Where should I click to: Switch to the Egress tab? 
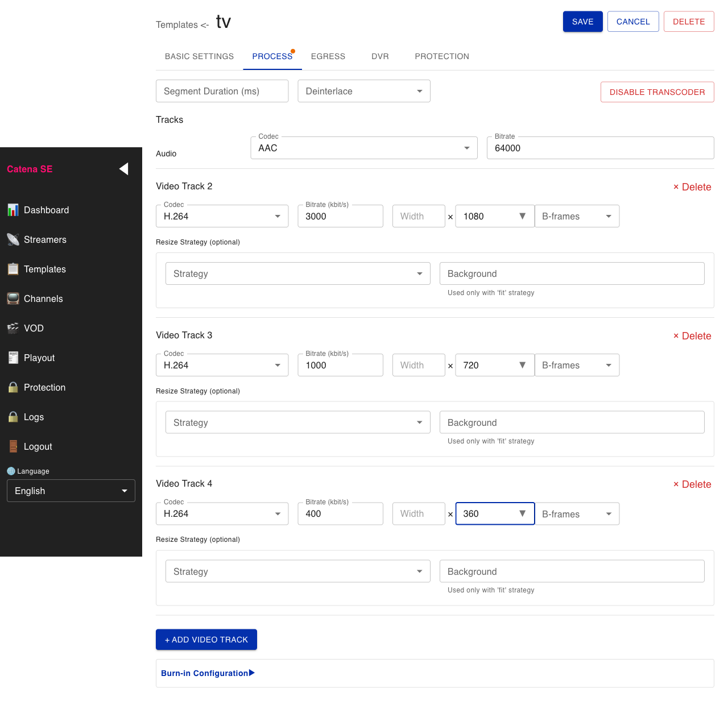[328, 56]
